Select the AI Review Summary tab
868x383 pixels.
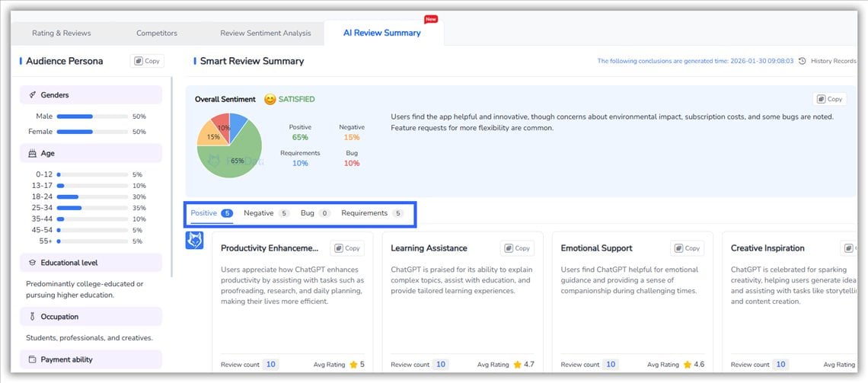[x=382, y=34]
